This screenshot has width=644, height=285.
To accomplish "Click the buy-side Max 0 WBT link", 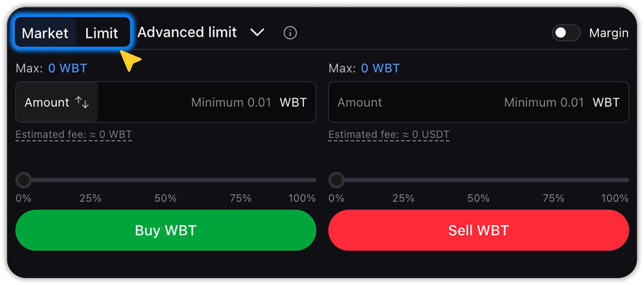I will pos(67,68).
